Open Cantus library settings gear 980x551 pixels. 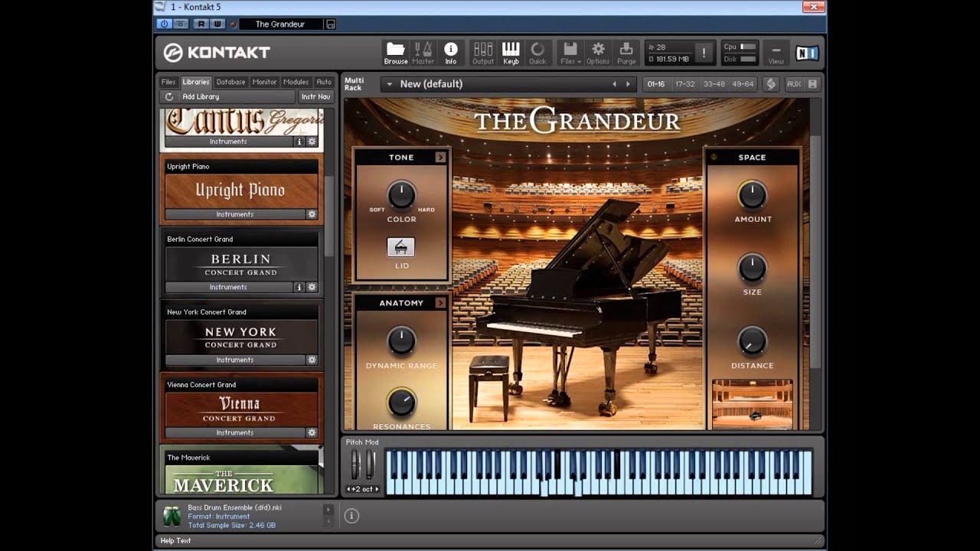(312, 142)
